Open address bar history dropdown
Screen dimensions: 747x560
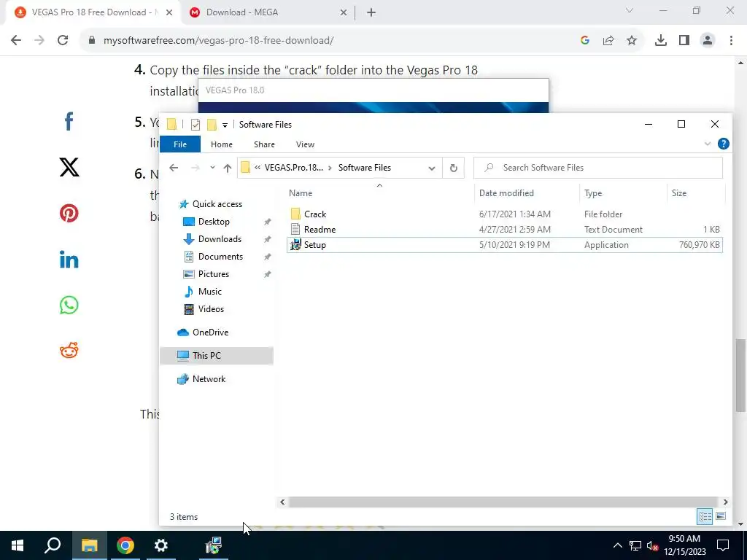point(432,168)
